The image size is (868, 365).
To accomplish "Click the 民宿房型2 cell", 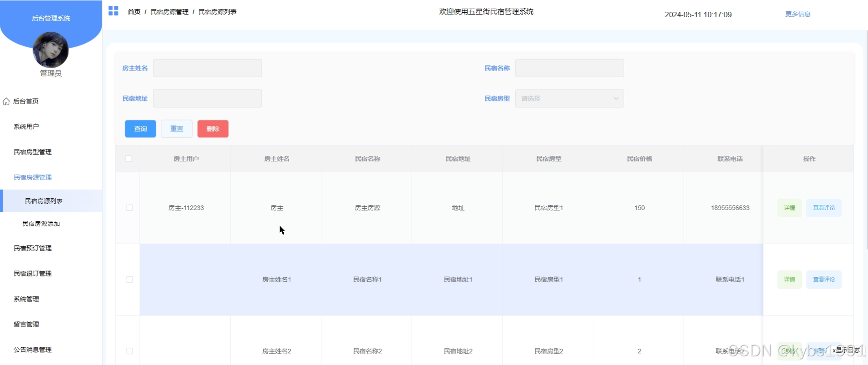I will [x=549, y=351].
